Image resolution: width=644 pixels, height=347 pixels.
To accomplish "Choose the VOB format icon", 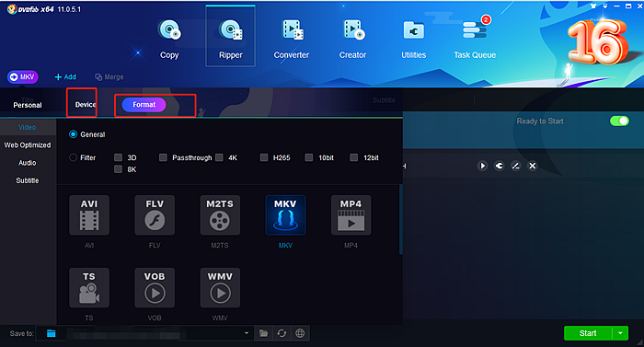I will (x=155, y=288).
